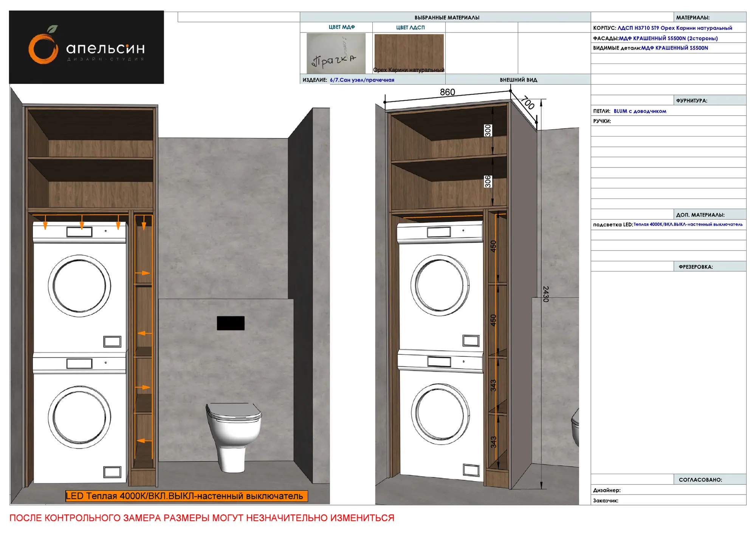Click the black flush plate above toilet

pos(231,323)
